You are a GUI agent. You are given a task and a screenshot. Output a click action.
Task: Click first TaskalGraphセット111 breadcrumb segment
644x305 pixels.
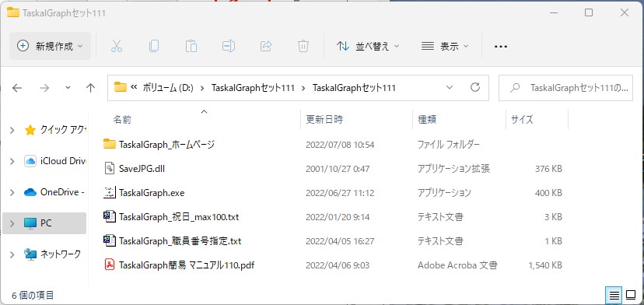[x=253, y=88]
